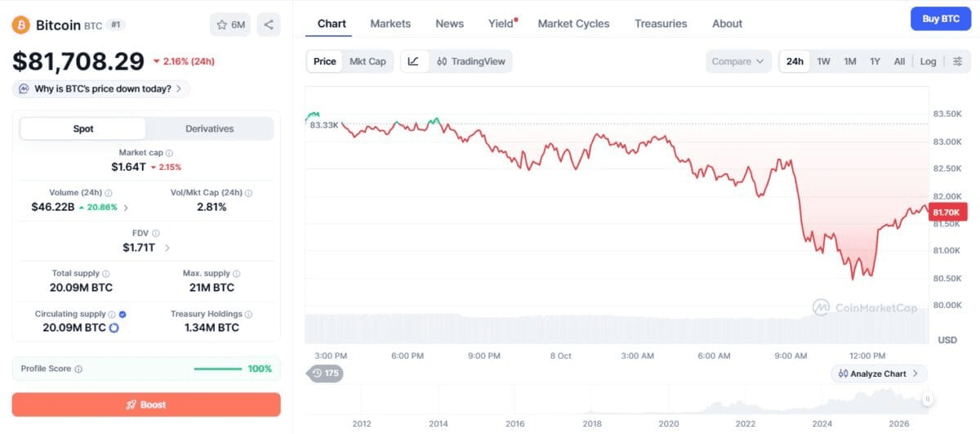Click the orange Boost button
This screenshot has height=434, width=980.
point(146,405)
